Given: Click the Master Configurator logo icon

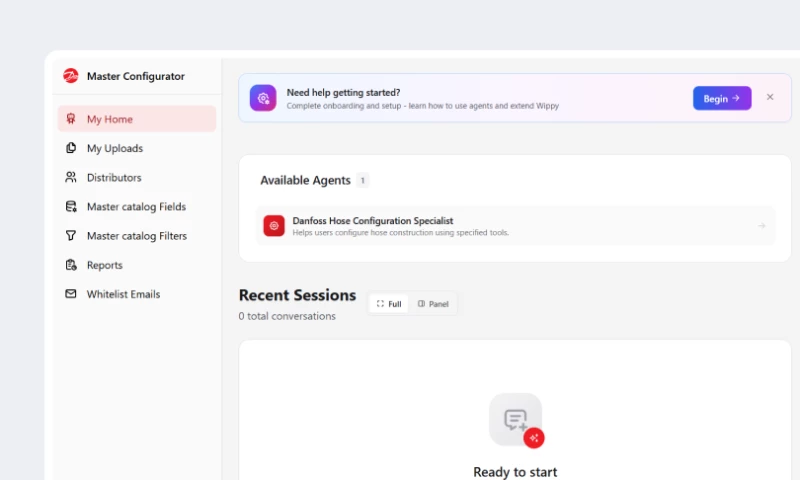Looking at the screenshot, I should pos(70,76).
